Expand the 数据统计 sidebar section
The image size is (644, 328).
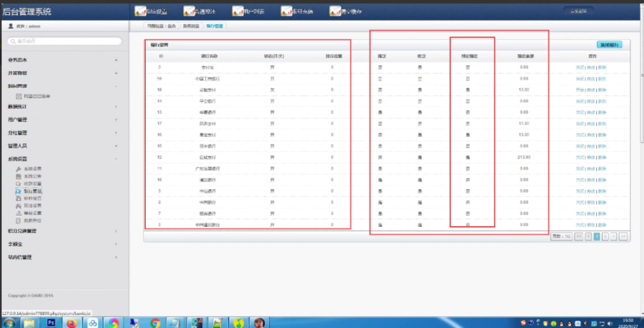click(x=116, y=107)
